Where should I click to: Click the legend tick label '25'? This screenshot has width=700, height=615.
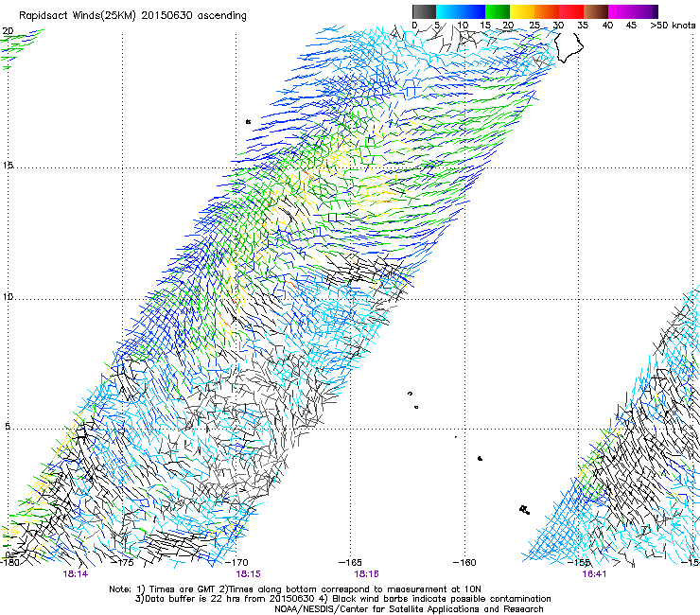(x=534, y=25)
